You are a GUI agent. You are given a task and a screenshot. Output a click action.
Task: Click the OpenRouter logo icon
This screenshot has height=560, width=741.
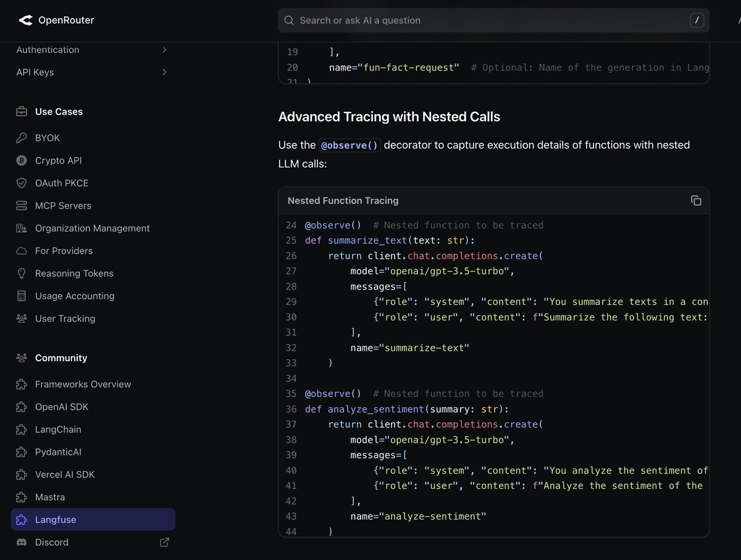[25, 20]
